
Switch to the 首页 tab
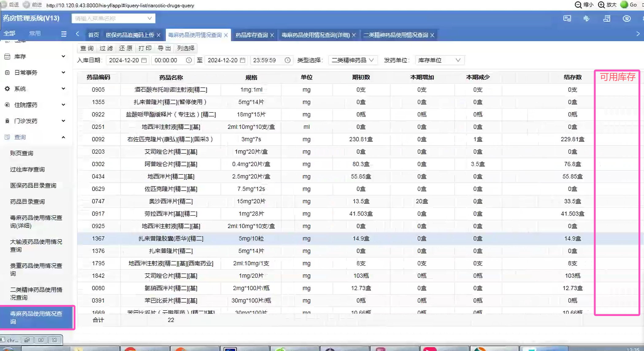click(x=94, y=35)
